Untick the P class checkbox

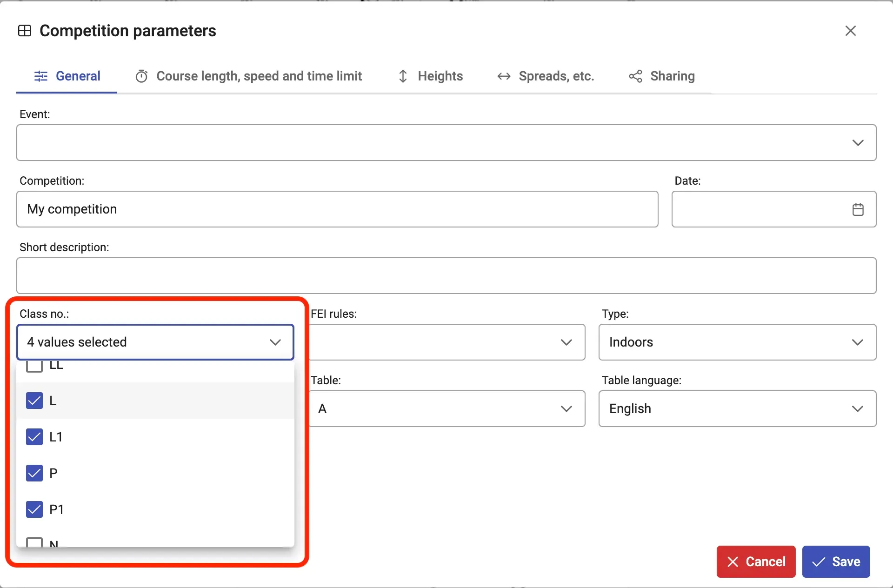tap(34, 473)
